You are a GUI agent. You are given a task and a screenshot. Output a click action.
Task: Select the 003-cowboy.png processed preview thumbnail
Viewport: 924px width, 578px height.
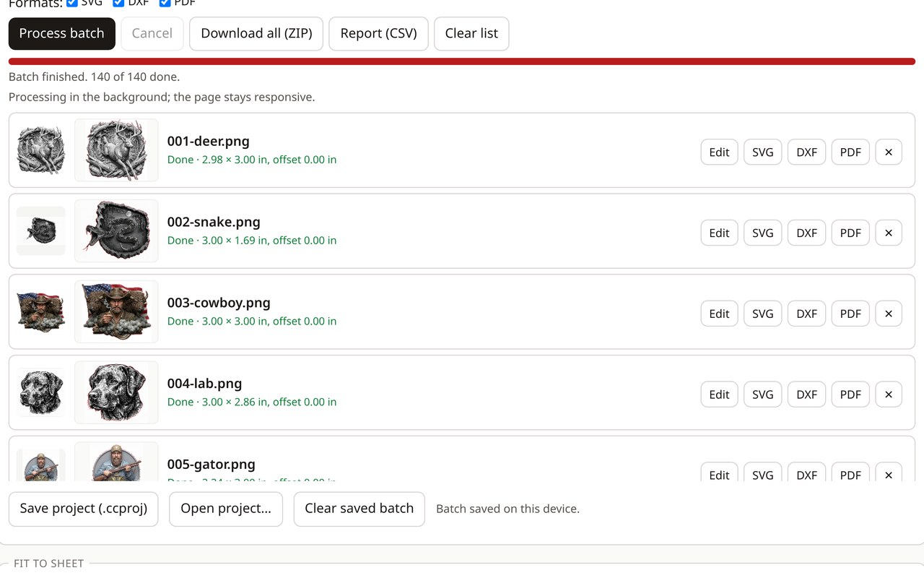(x=116, y=312)
